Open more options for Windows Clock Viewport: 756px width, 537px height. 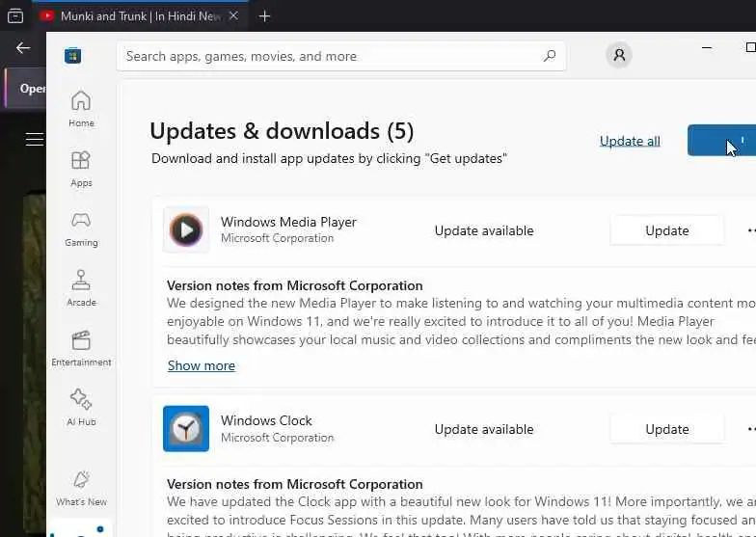751,429
